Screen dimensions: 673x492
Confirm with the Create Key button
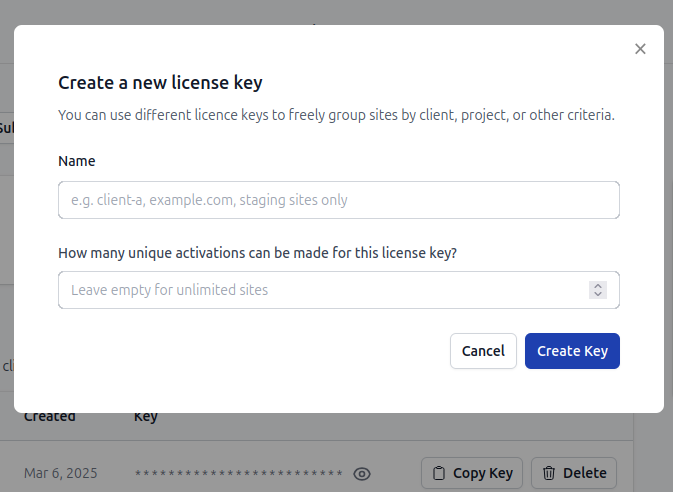point(572,351)
